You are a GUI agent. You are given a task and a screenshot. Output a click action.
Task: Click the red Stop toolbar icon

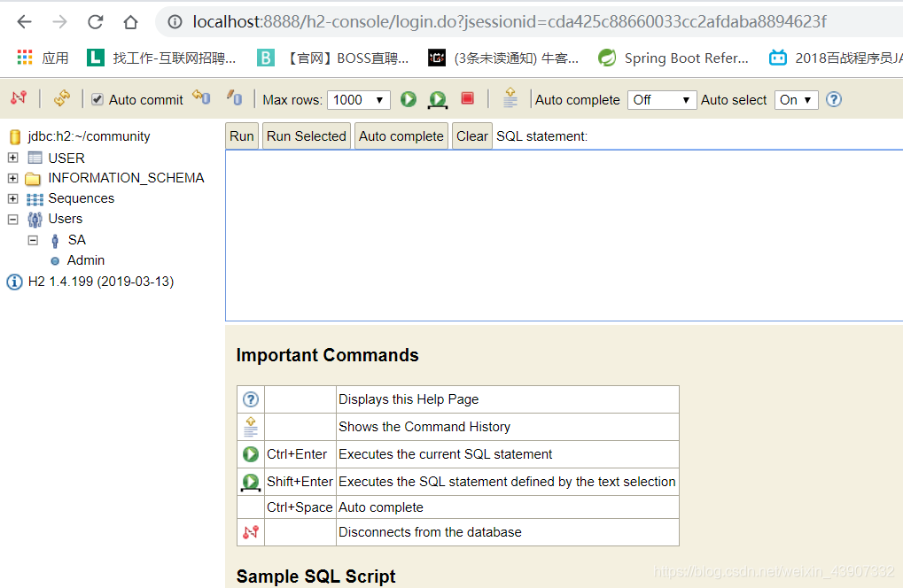(468, 98)
